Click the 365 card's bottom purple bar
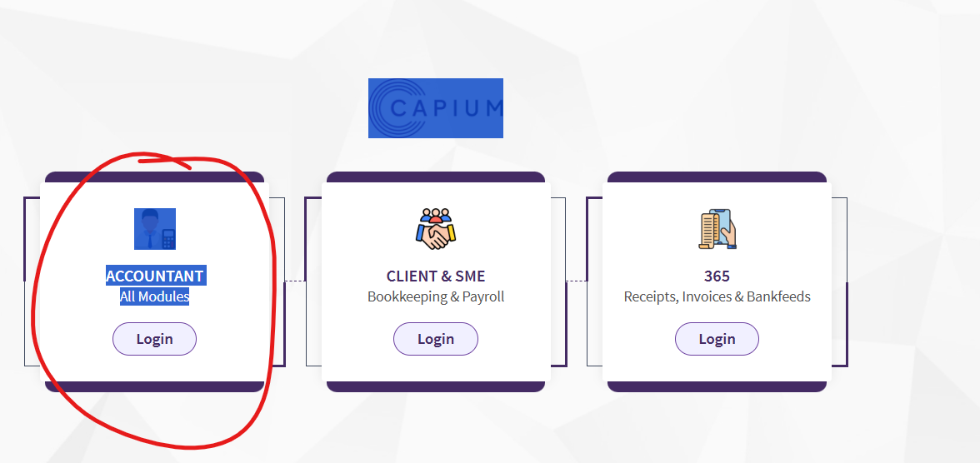This screenshot has width=980, height=463. (x=717, y=386)
